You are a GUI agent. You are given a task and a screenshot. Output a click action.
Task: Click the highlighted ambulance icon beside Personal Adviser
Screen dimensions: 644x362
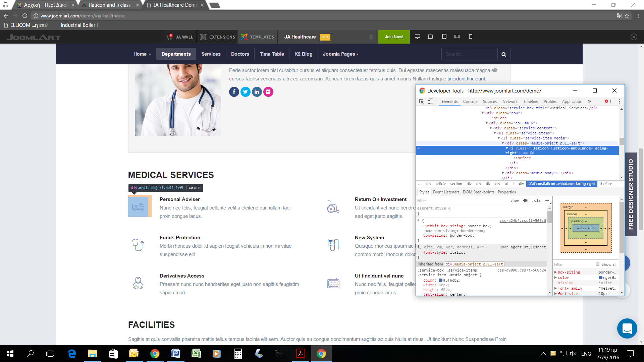138,206
